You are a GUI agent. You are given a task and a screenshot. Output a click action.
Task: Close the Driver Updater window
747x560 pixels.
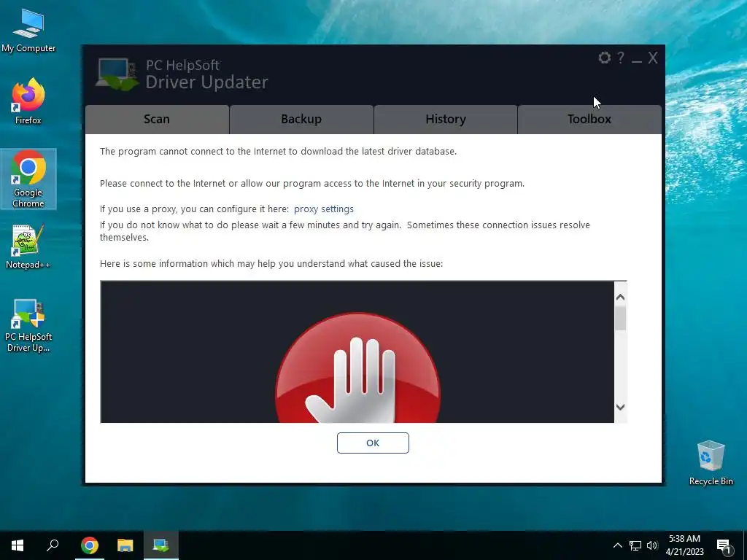pyautogui.click(x=653, y=58)
